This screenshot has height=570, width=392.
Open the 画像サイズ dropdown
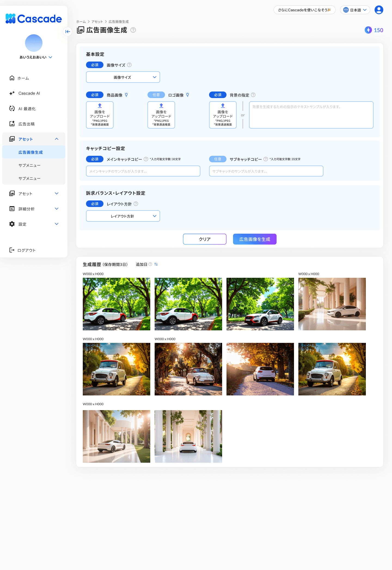(123, 77)
